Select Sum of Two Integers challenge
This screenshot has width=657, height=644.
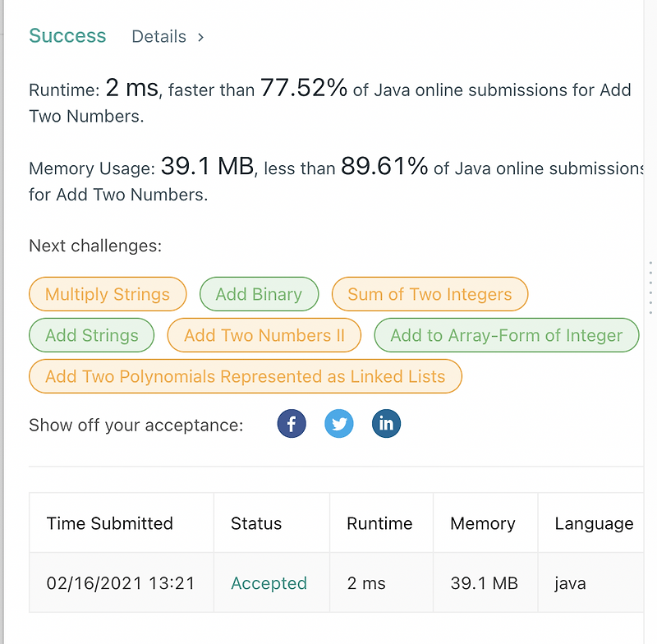click(x=430, y=294)
